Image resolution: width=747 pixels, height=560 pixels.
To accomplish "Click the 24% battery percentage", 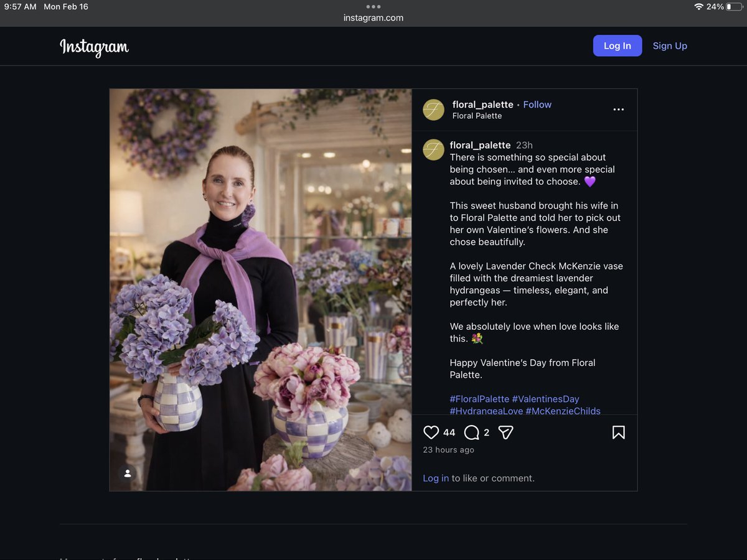I will coord(715,7).
